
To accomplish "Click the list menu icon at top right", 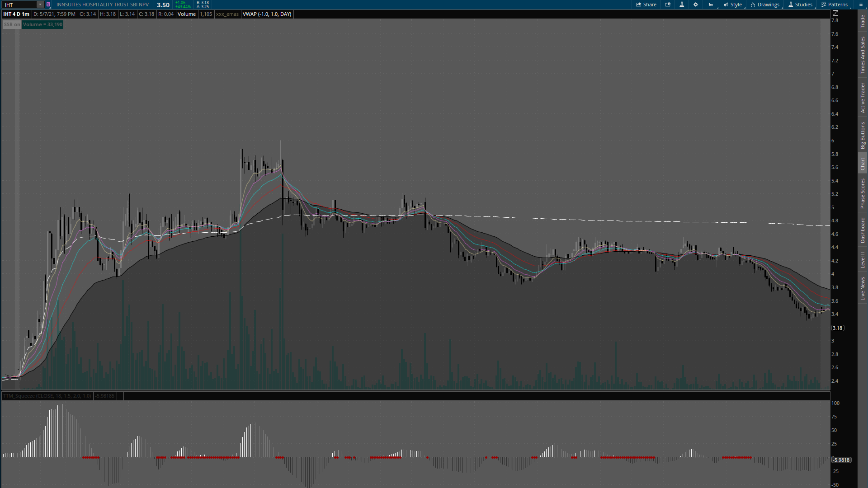I will (x=861, y=5).
